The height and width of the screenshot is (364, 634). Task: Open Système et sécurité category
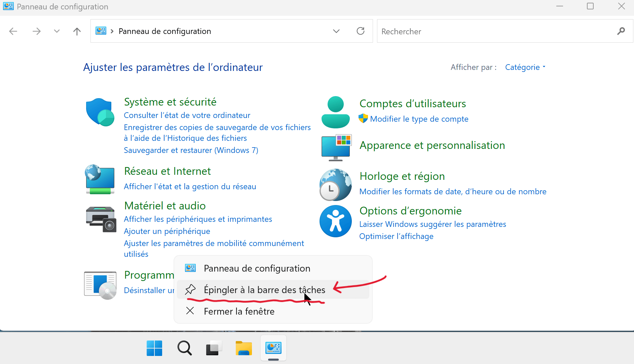tap(170, 102)
